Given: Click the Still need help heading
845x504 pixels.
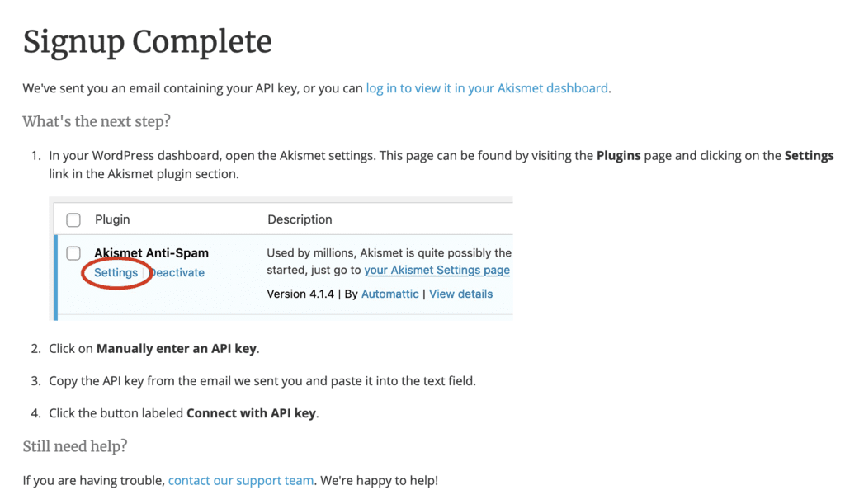Looking at the screenshot, I should click(75, 446).
